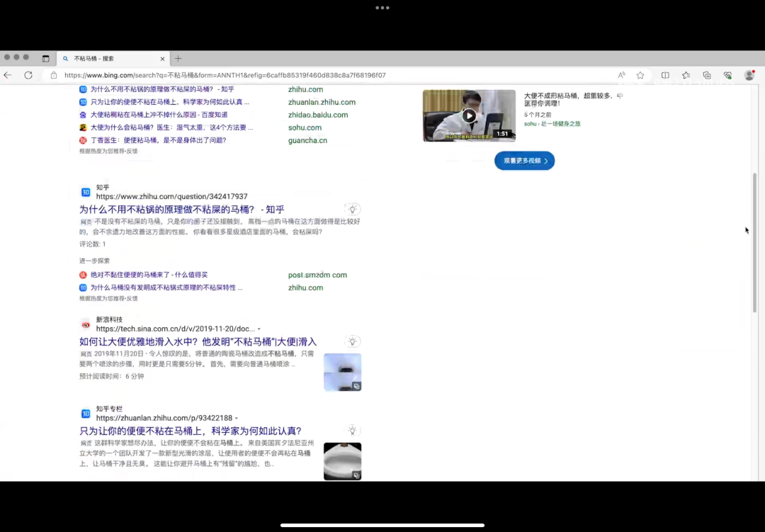
Task: Click lightbulb icon beside 知乎专栏 result
Action: coord(352,431)
